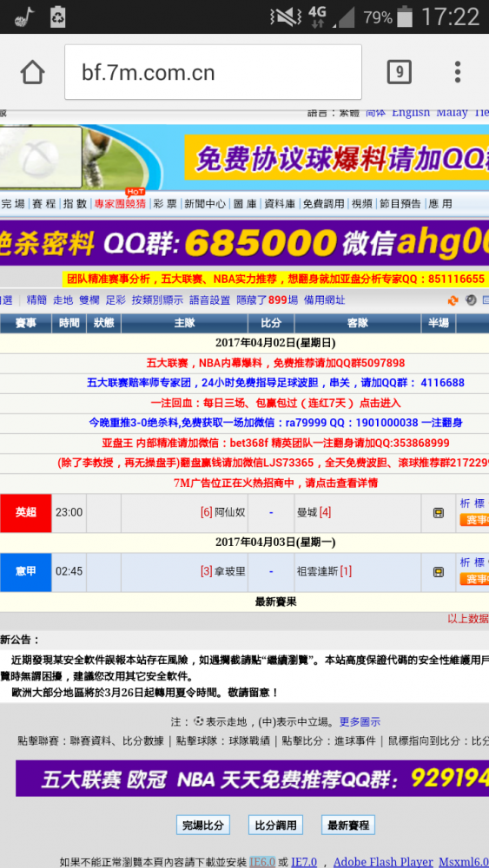Switch language to English

click(411, 112)
